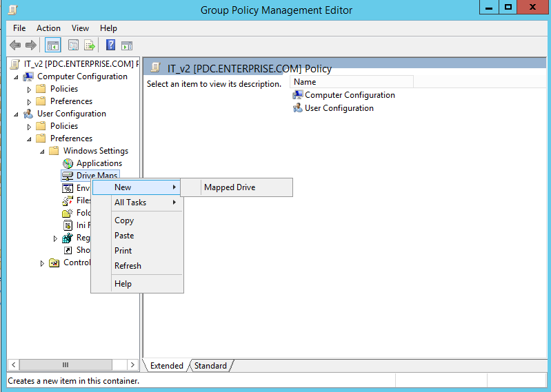Select User Configuration text in the right pane
Image resolution: width=551 pixels, height=392 pixels.
tap(339, 107)
